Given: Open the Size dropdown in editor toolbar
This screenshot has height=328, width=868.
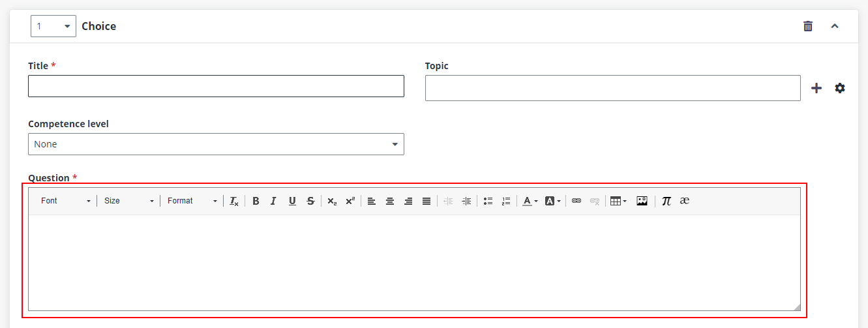Looking at the screenshot, I should coord(128,201).
